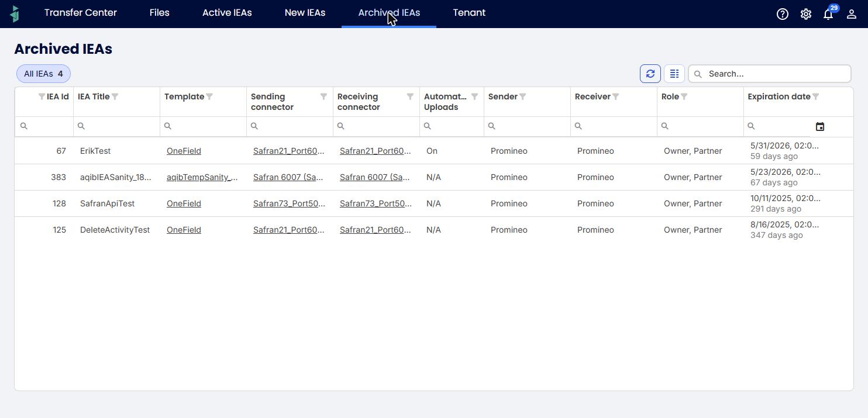Open the Expiration date calendar picker
This screenshot has width=868, height=418.
pyautogui.click(x=820, y=127)
